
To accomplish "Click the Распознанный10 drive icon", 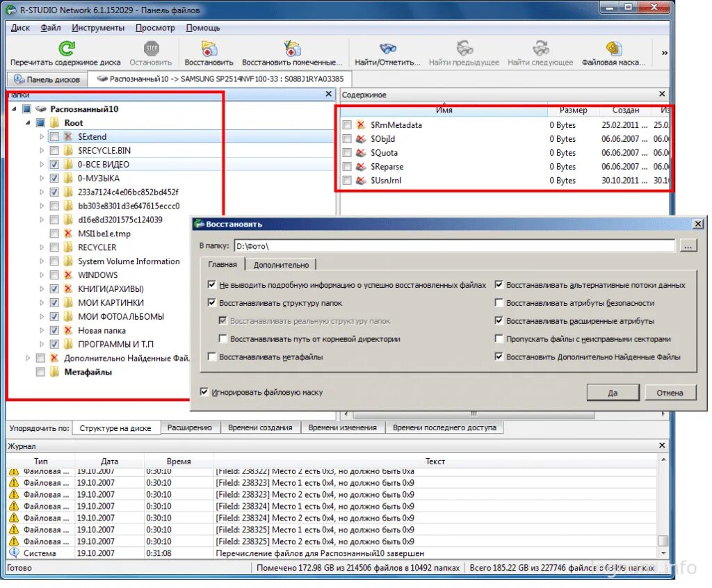I will [x=41, y=109].
